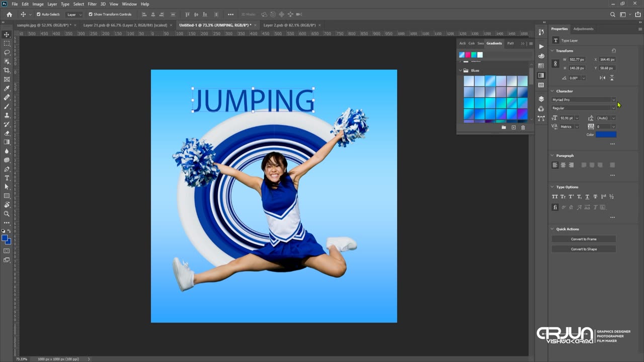Select the Hand tool

pos(7,205)
